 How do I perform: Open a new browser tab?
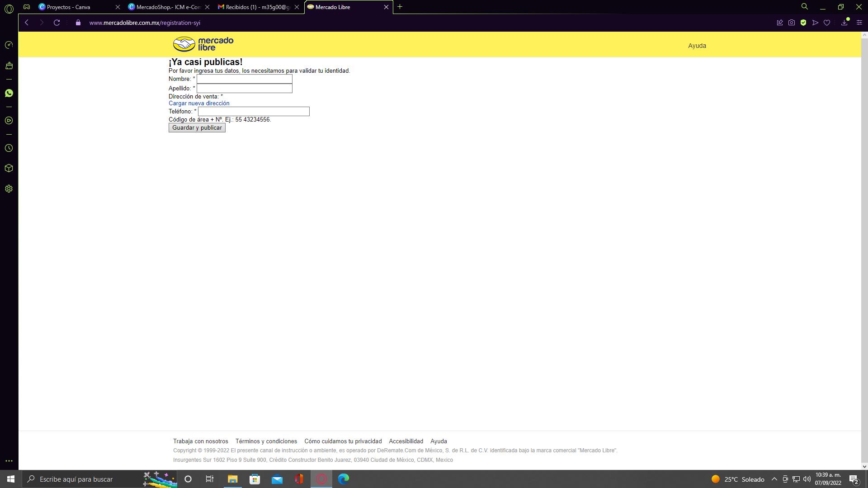(x=400, y=7)
